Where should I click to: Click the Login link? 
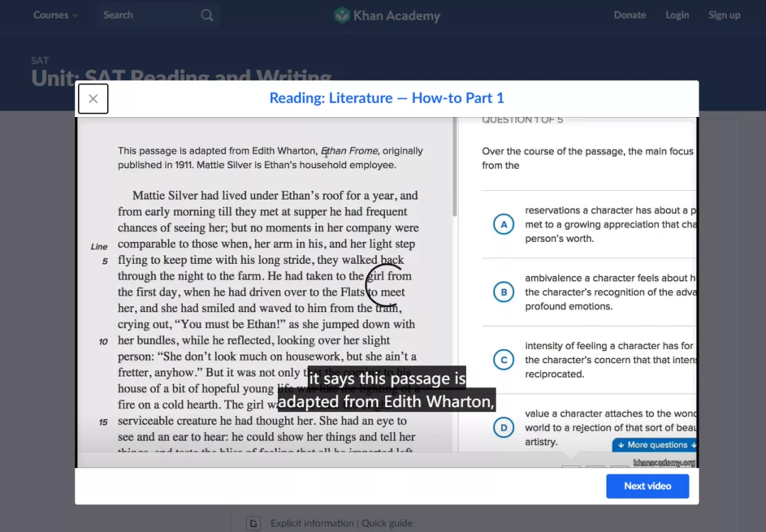[x=677, y=15]
